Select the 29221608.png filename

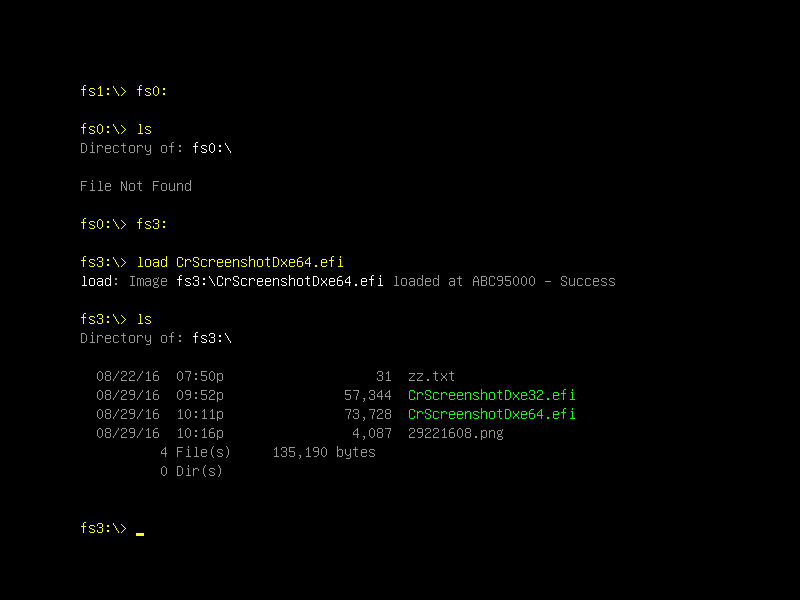(456, 434)
